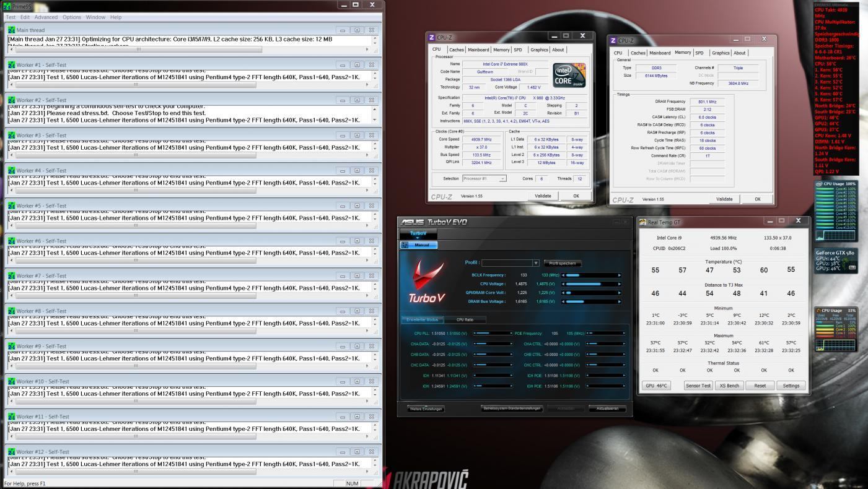Click the BCLK Frequency slider in TurboV
Viewport: 868px width, 489px height.
(x=591, y=275)
